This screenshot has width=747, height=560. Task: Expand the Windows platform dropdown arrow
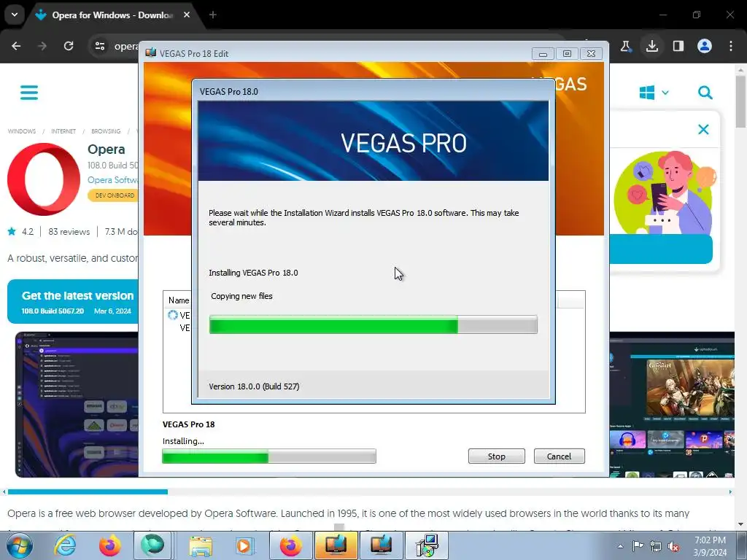coord(665,93)
